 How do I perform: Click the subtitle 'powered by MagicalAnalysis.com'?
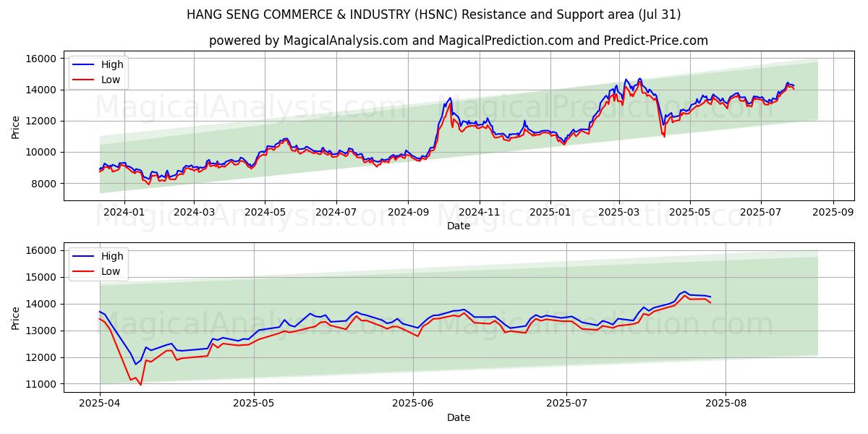pyautogui.click(x=308, y=41)
